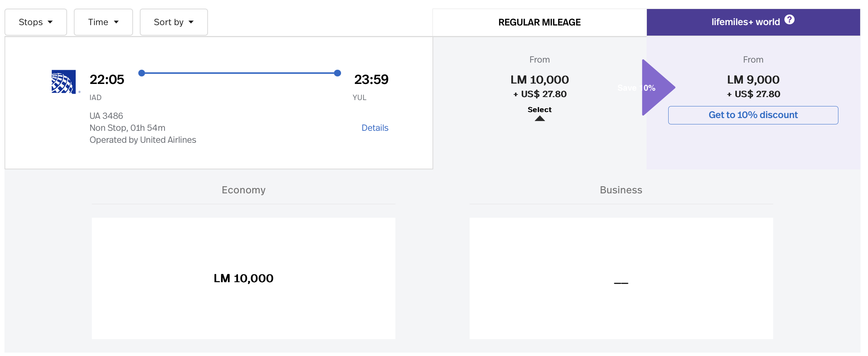Click + US$ 27.80 under LM 9,000

[x=753, y=94]
